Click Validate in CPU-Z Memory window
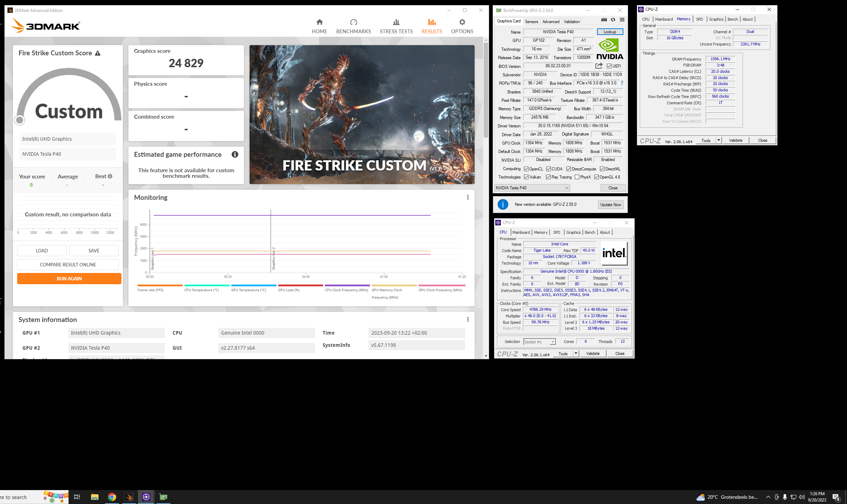 tap(736, 140)
